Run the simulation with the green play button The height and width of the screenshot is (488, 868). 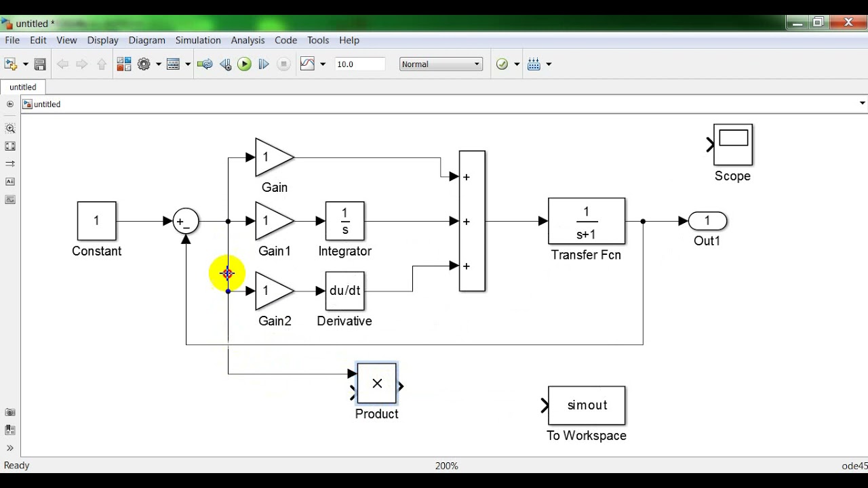245,64
